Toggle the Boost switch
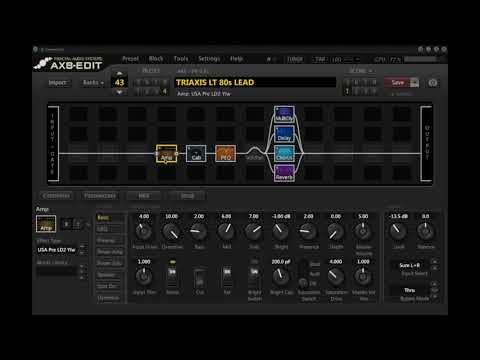 coord(172,276)
